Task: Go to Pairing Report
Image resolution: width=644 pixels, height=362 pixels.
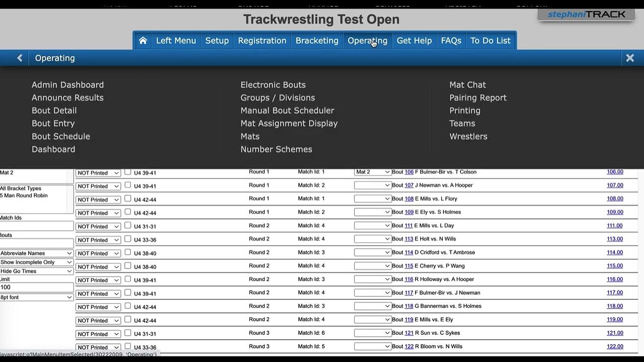Action: [x=477, y=98]
